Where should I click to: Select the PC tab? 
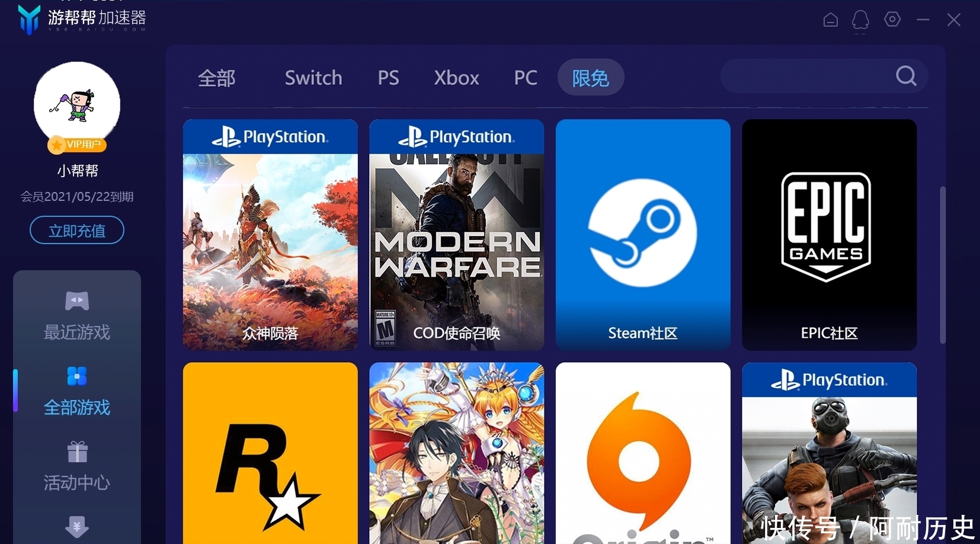tap(526, 78)
